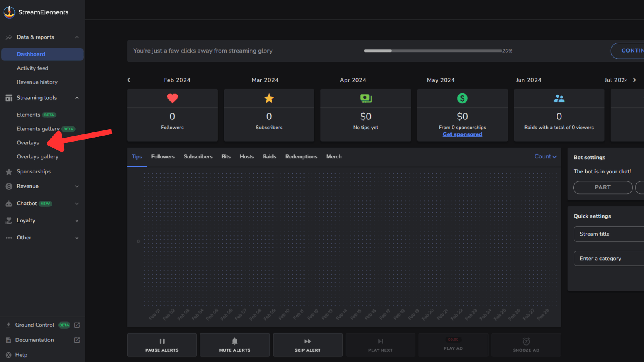Click the green dollar sponsorships icon
Image resolution: width=644 pixels, height=362 pixels.
tap(462, 98)
